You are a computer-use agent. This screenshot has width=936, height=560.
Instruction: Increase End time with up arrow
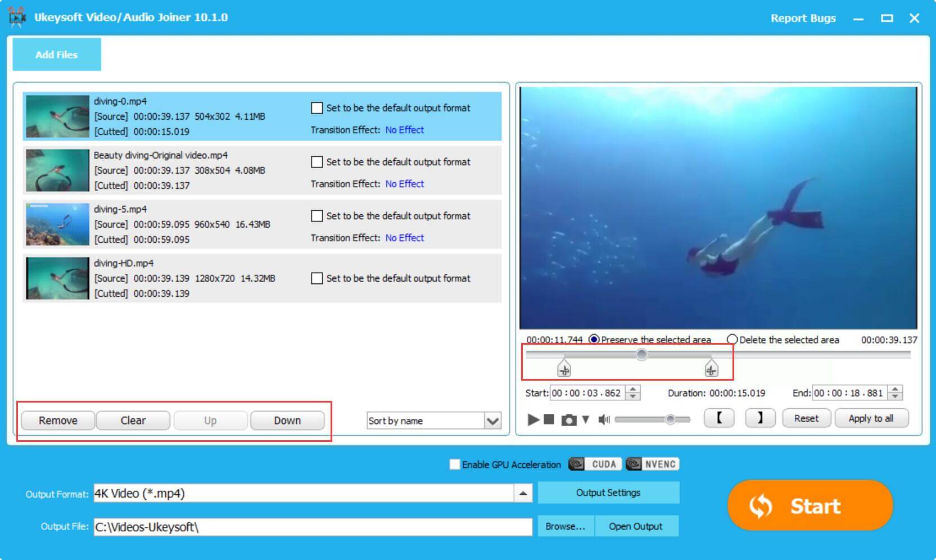896,389
